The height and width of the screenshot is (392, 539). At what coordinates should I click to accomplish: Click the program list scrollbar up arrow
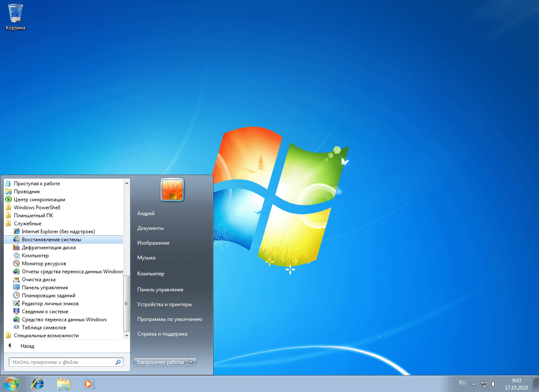tap(127, 183)
